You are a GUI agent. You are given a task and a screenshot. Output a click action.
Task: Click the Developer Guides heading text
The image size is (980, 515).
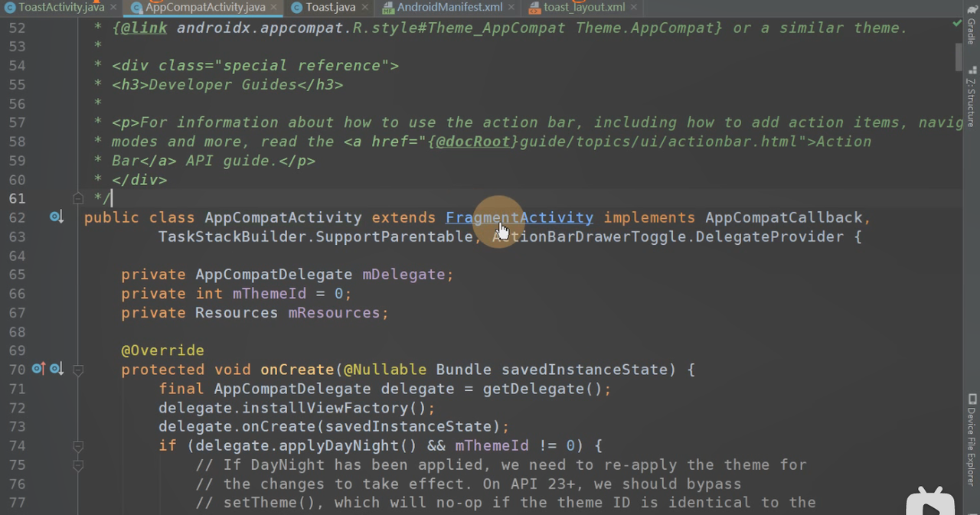(x=222, y=84)
